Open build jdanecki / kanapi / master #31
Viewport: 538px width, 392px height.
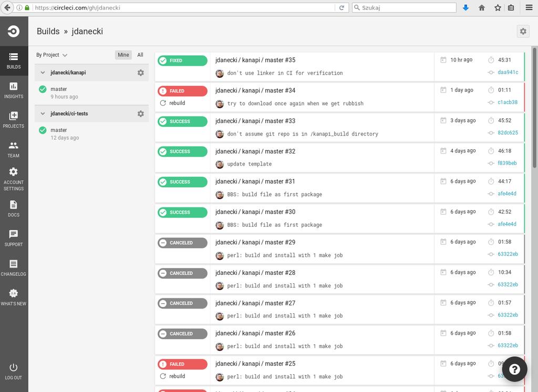[255, 182]
